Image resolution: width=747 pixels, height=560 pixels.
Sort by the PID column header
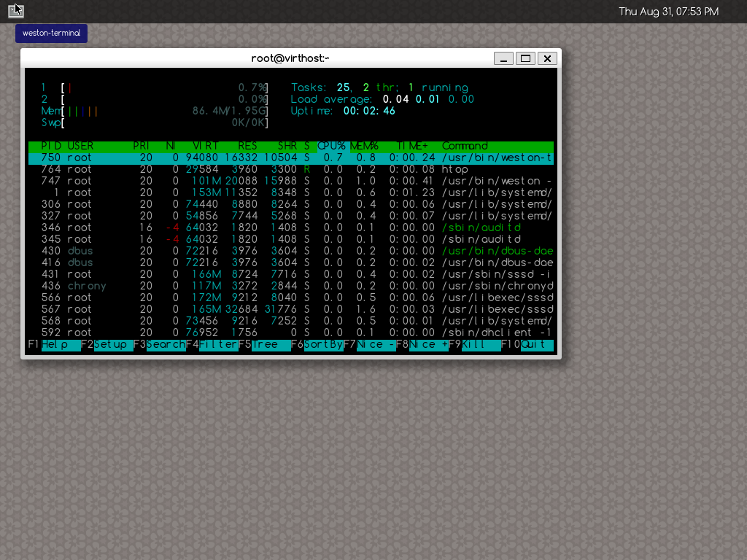click(51, 146)
